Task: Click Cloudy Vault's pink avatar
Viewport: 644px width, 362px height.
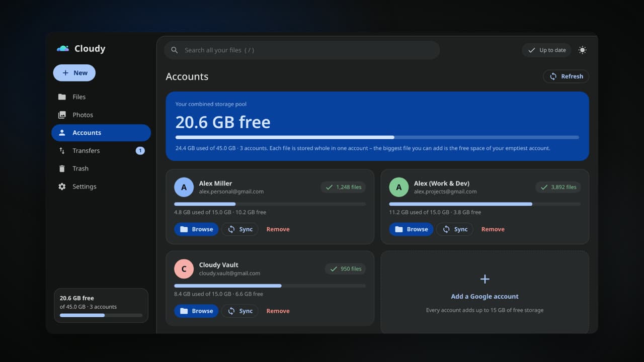Action: (184, 269)
